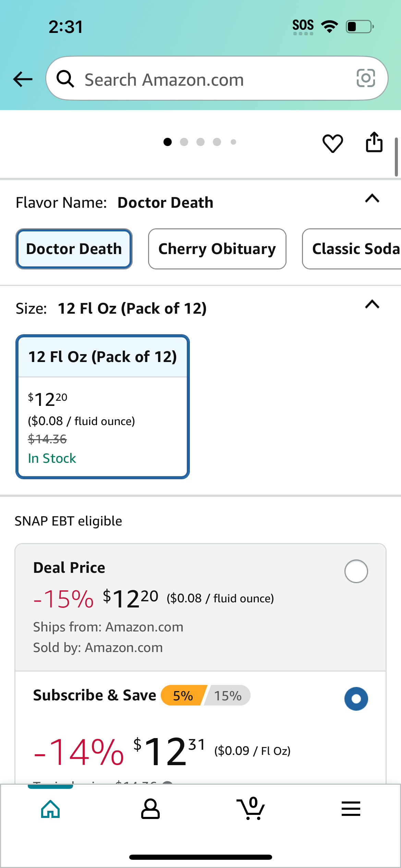Choose the Cherry Obituary flavor
The height and width of the screenshot is (868, 401).
click(x=217, y=249)
